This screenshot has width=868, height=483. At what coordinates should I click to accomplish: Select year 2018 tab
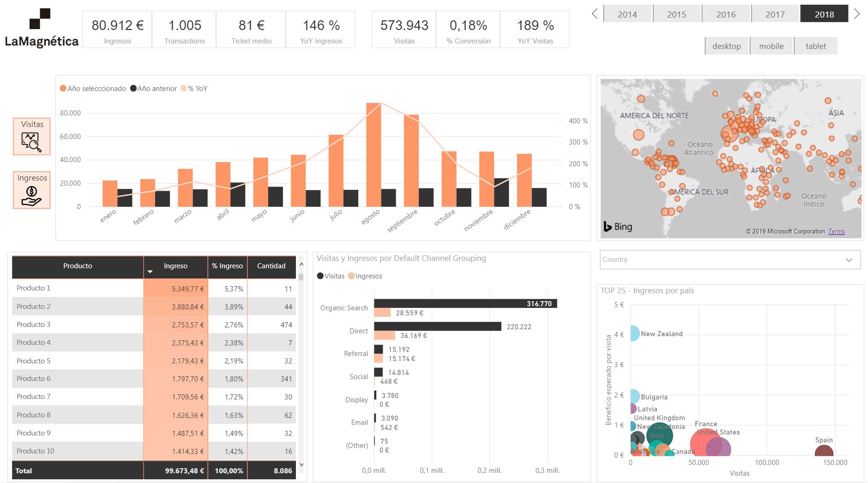tap(824, 14)
